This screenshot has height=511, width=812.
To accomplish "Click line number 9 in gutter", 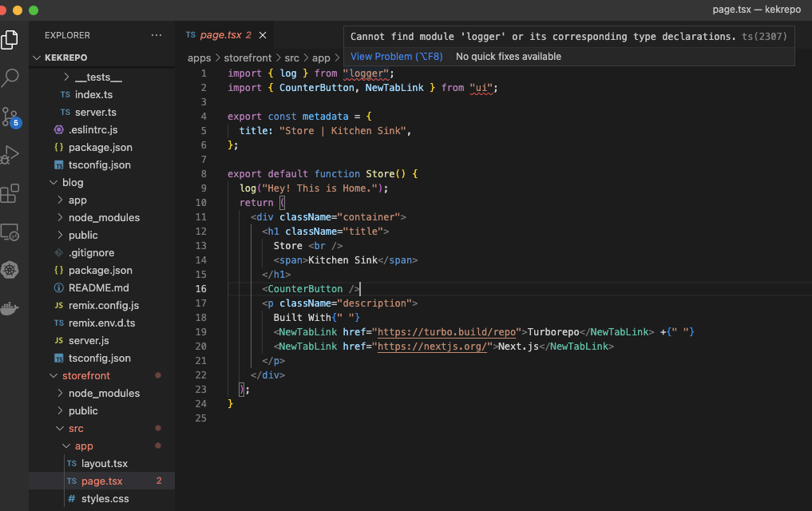I will (x=204, y=188).
